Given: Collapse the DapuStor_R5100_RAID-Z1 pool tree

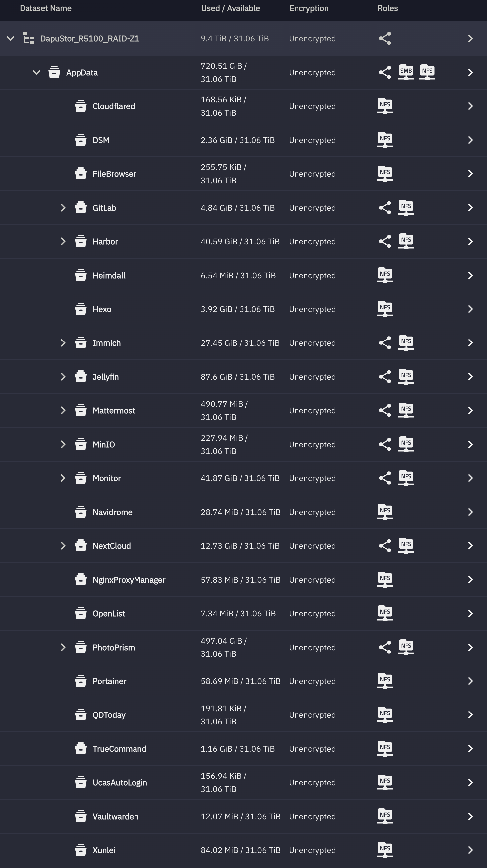Looking at the screenshot, I should click(x=11, y=38).
